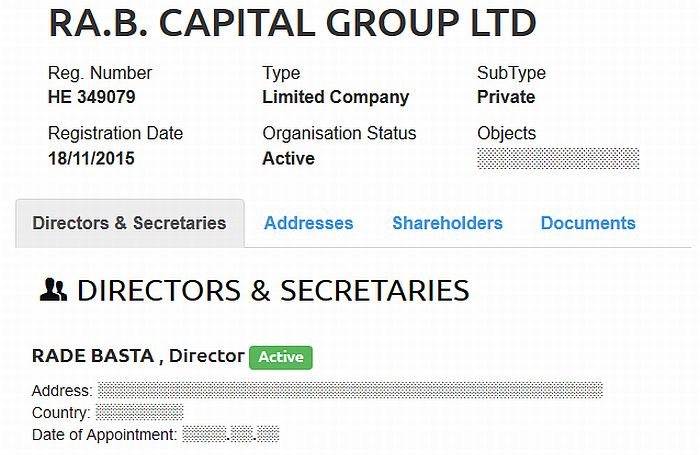The height and width of the screenshot is (455, 700).
Task: Click the people icon beside Directors heading
Action: point(52,290)
